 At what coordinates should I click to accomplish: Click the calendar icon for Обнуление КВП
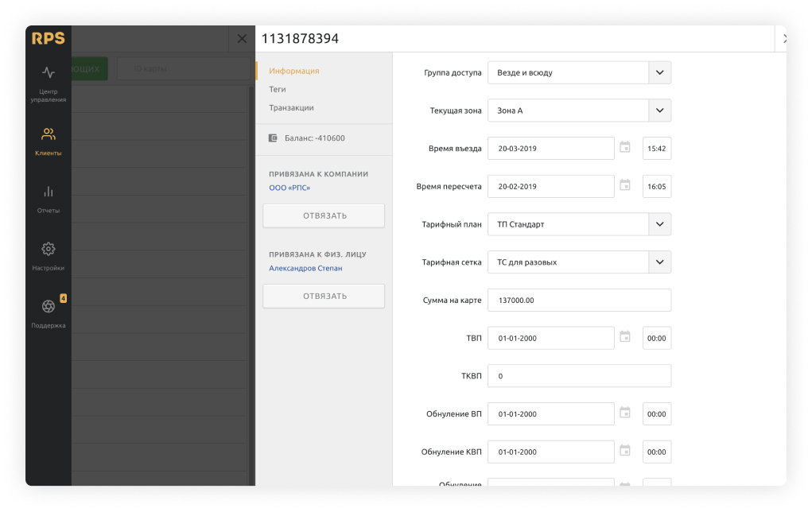point(625,452)
